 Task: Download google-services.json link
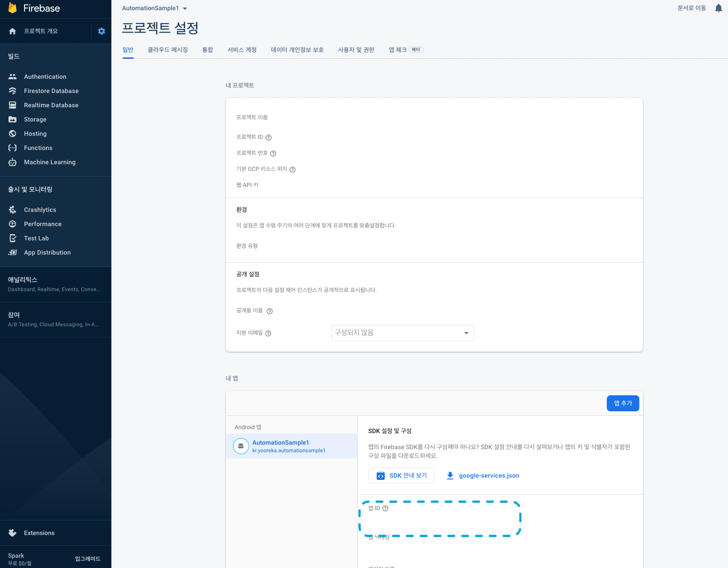pos(483,475)
